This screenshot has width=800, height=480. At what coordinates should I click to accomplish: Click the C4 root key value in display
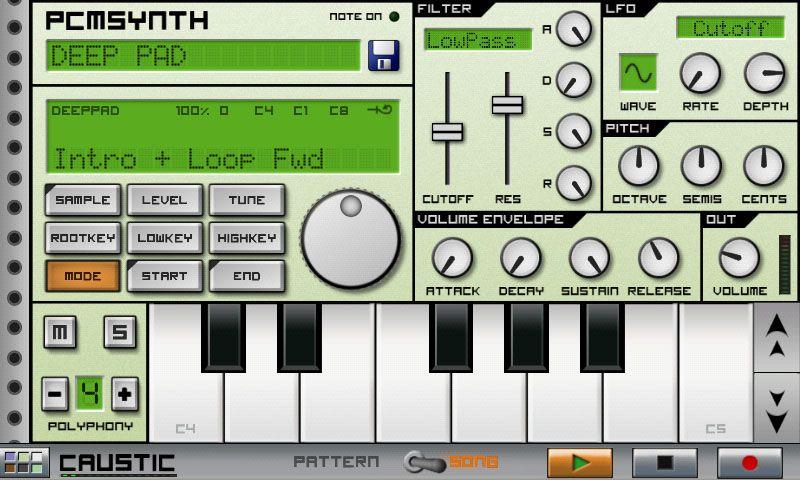(264, 111)
